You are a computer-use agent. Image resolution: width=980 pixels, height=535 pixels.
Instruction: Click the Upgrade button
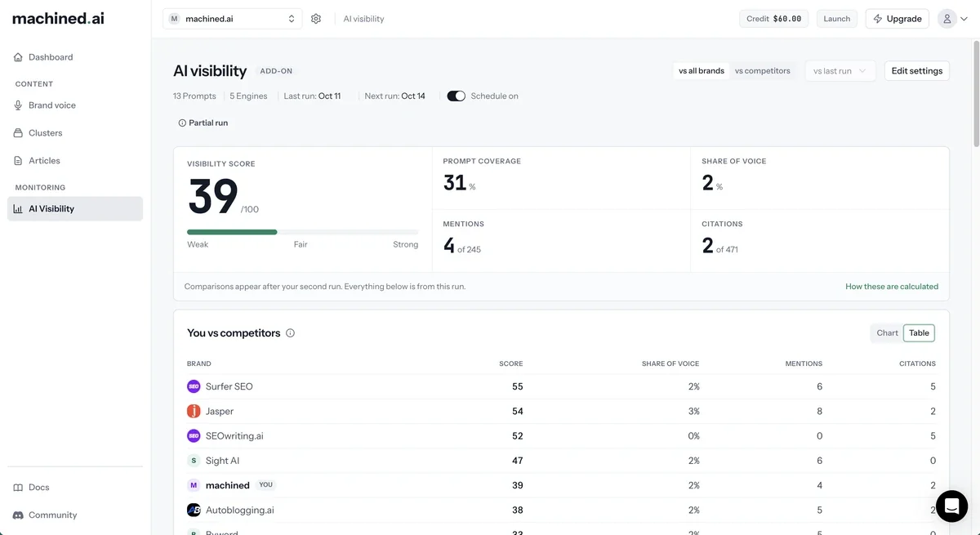click(x=897, y=19)
